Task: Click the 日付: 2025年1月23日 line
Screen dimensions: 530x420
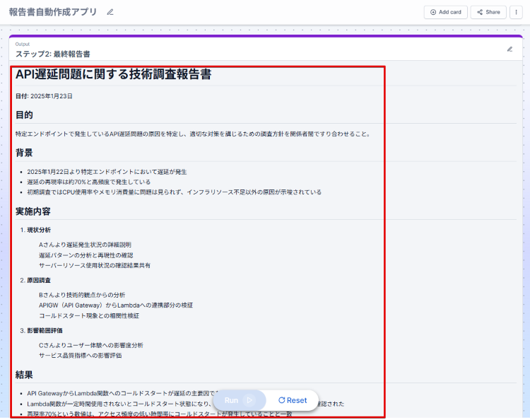Action: click(44, 96)
